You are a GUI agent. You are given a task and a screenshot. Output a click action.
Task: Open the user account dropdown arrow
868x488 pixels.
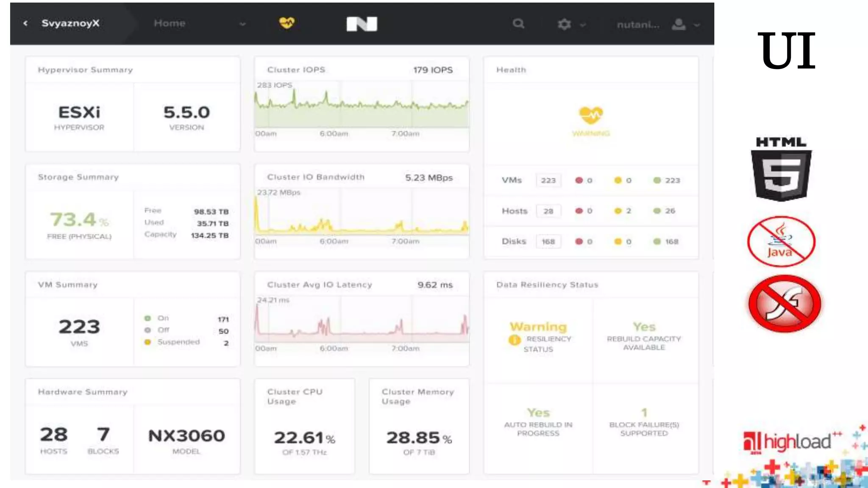[x=697, y=25]
